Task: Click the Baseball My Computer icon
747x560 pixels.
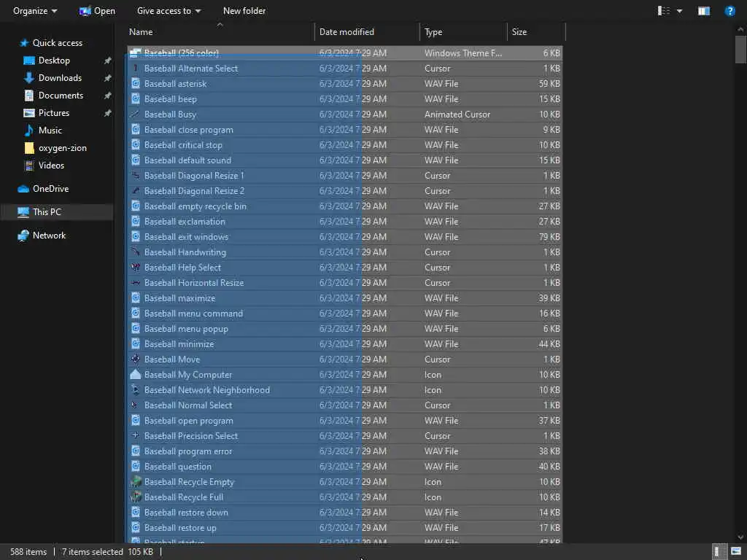Action: [135, 375]
